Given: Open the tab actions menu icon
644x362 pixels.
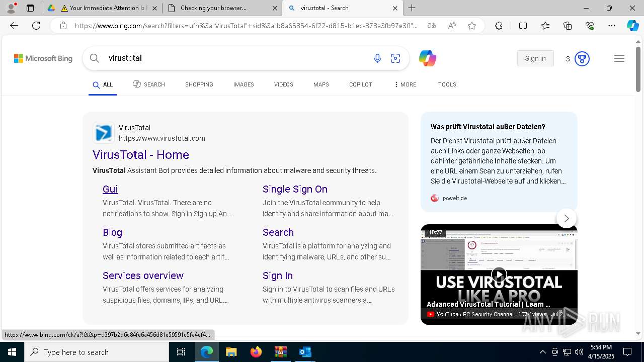Looking at the screenshot, I should (x=30, y=8).
